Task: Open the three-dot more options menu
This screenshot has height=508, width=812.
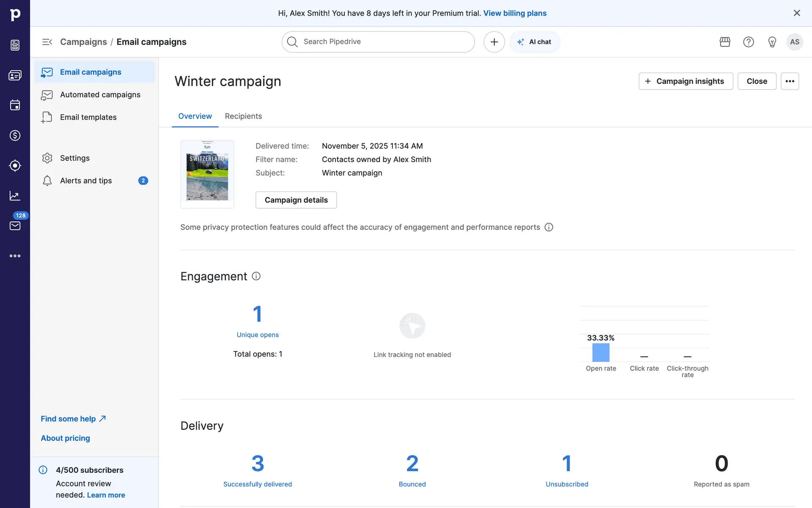Action: pyautogui.click(x=790, y=81)
